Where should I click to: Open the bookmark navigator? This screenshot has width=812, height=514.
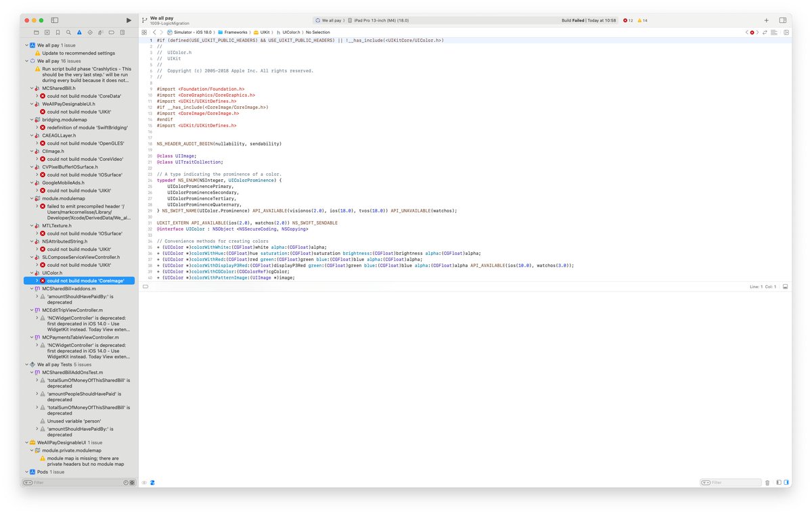(58, 32)
